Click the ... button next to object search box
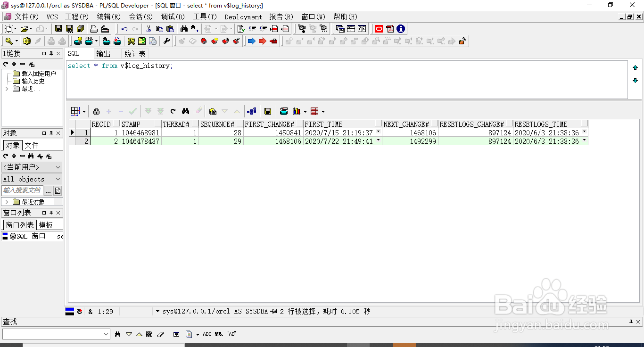The height and width of the screenshot is (347, 644). [48, 190]
